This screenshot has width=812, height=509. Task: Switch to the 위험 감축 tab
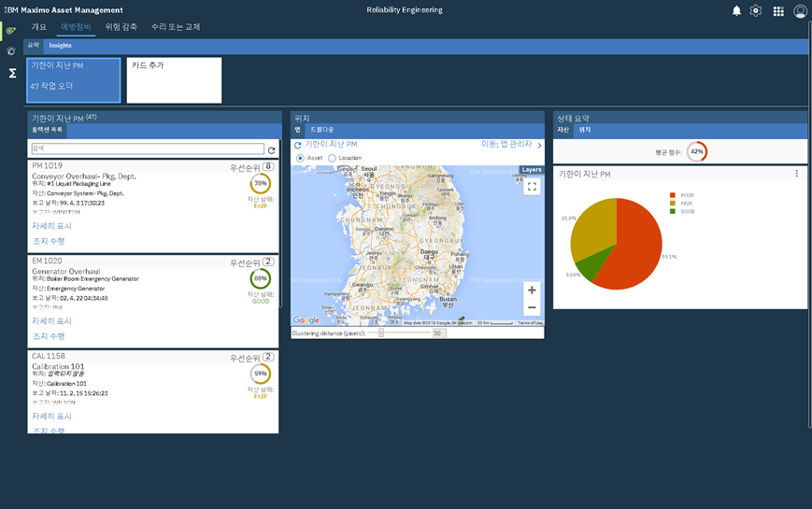(121, 27)
